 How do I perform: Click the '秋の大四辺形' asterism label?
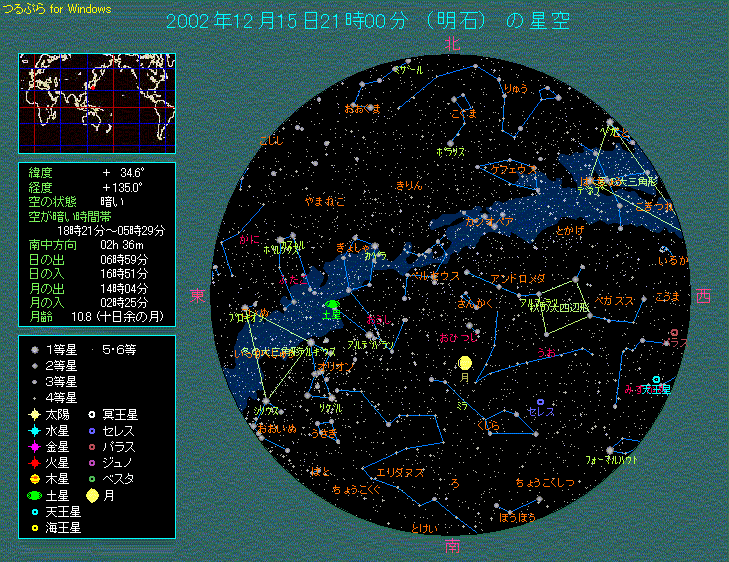(x=559, y=308)
